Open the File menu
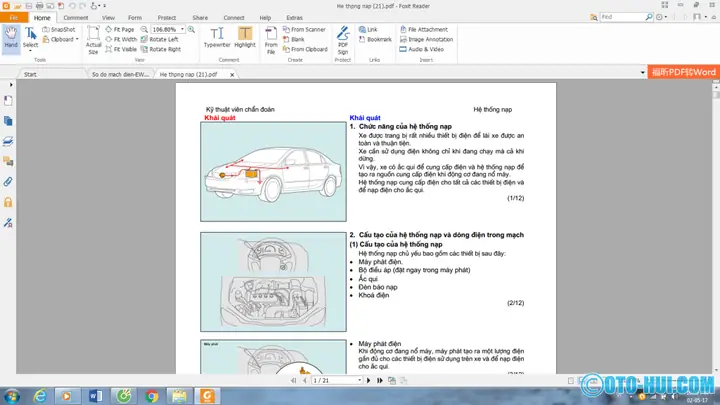This screenshot has height=405, width=720. (x=14, y=17)
